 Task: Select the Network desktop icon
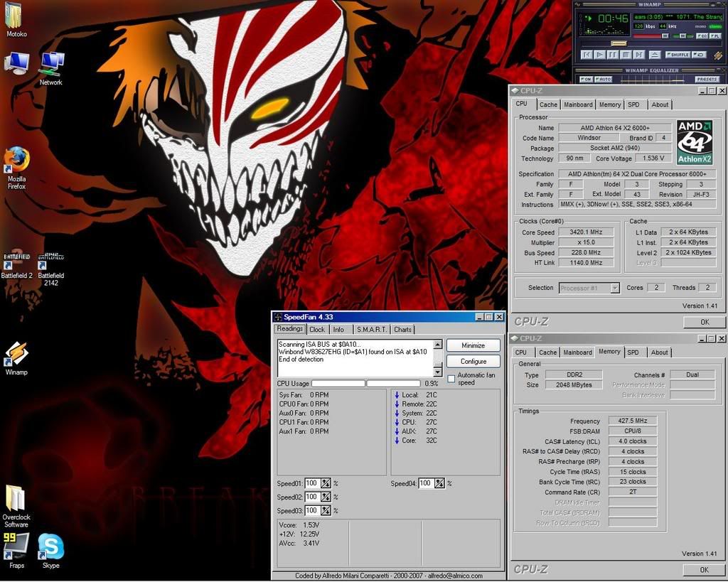pos(50,69)
